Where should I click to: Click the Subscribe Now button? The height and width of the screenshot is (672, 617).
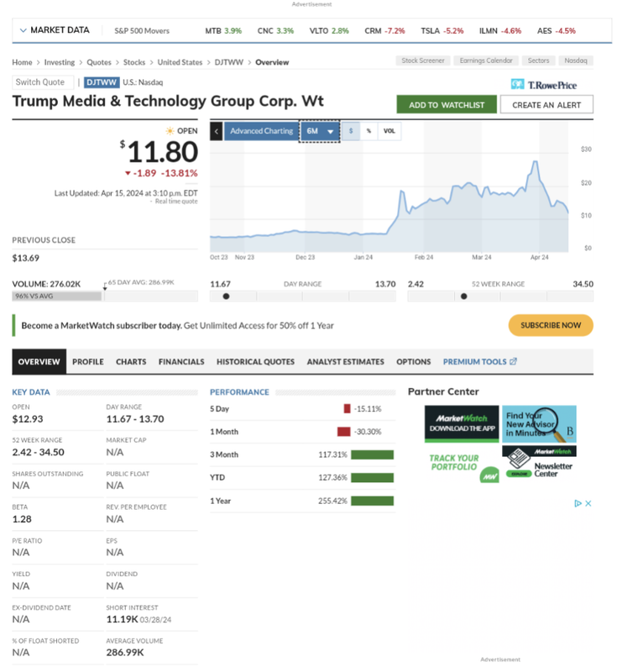[x=551, y=325]
